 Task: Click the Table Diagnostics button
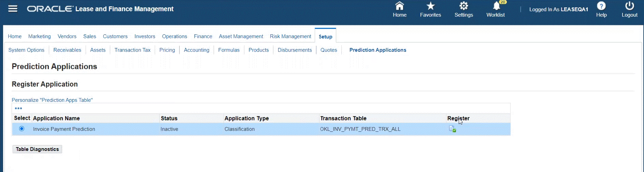[x=37, y=149]
